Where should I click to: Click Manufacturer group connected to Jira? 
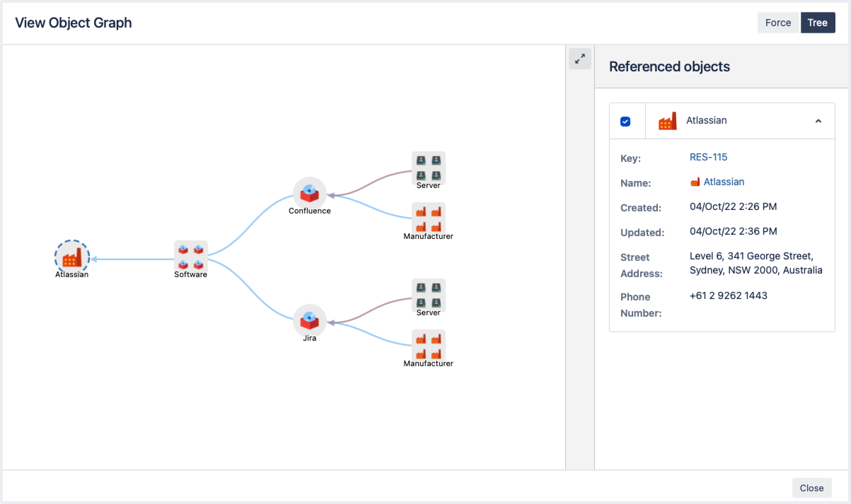point(428,345)
